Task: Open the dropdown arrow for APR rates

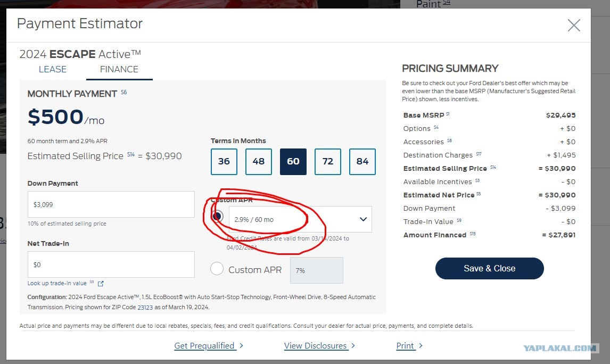Action: pos(363,219)
